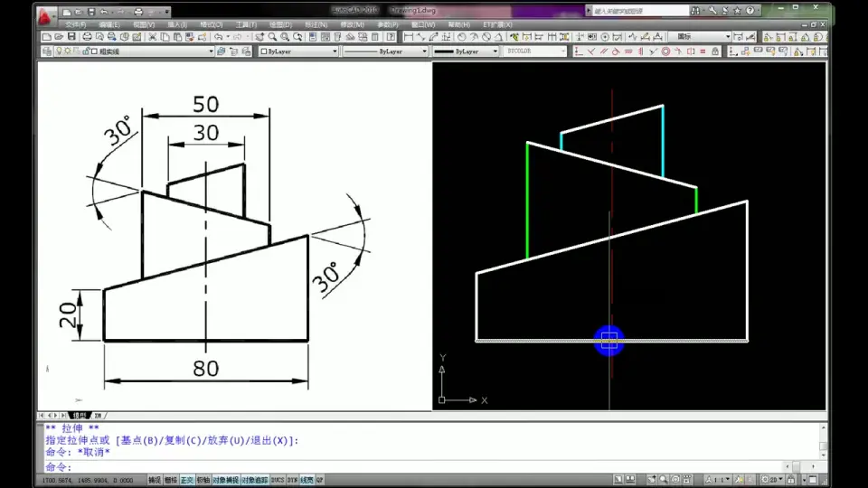This screenshot has width=868, height=488.
Task: Create a new drawing with the New icon
Action: [x=47, y=37]
